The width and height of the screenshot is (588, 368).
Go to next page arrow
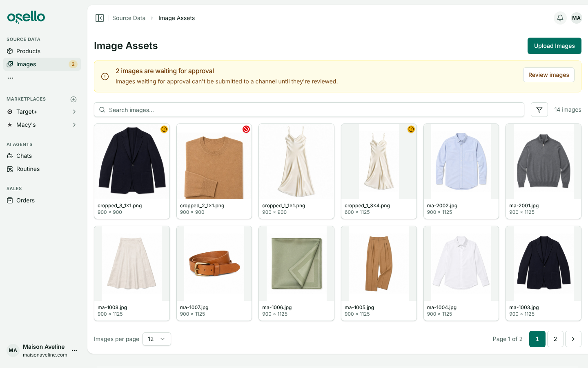pos(573,339)
